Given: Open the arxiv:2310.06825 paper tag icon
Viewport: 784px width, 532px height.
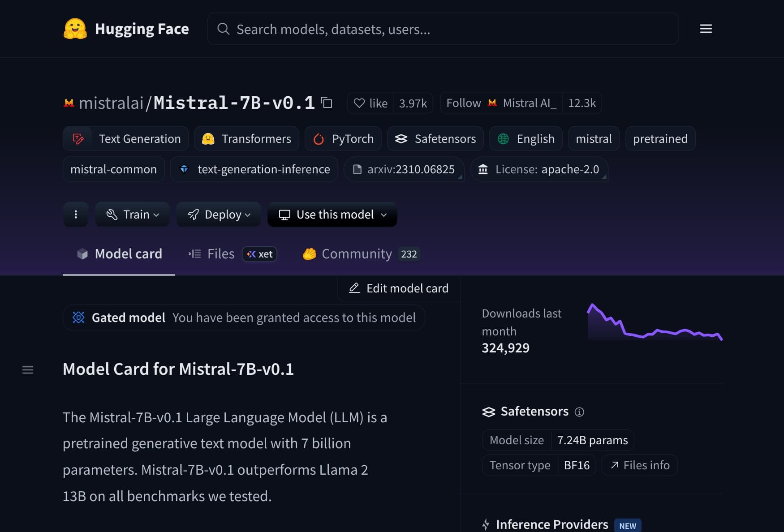Looking at the screenshot, I should coord(357,169).
